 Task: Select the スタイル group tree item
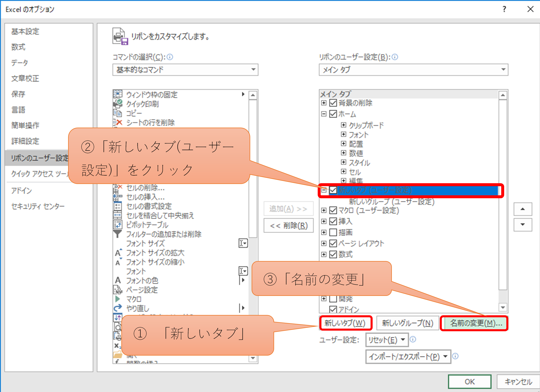[360, 163]
